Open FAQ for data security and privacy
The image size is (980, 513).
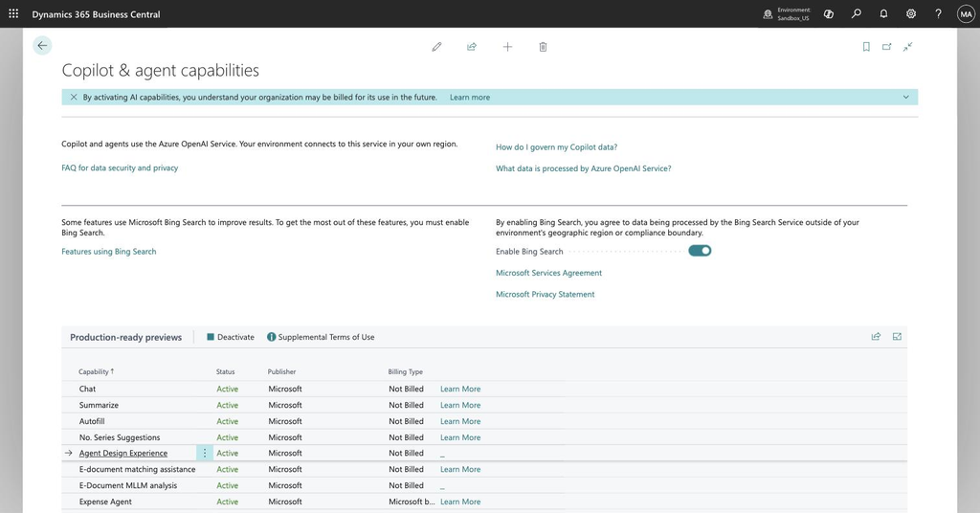click(120, 168)
